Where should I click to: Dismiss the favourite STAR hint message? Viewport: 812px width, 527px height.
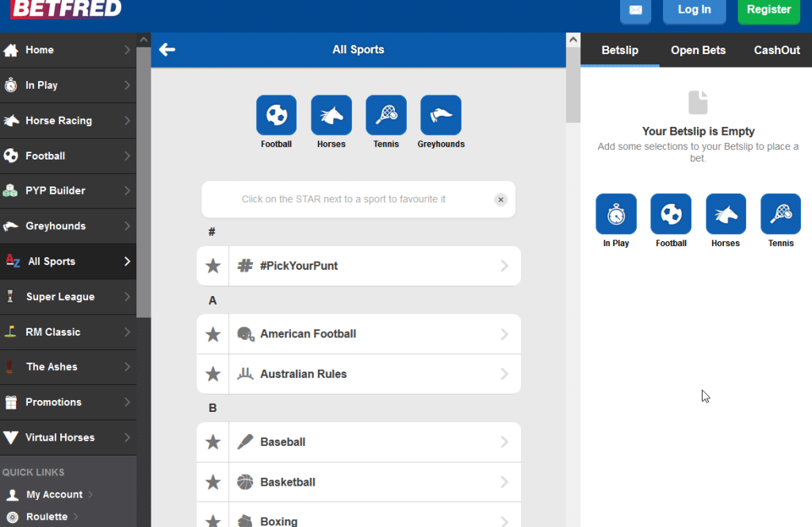click(x=500, y=199)
